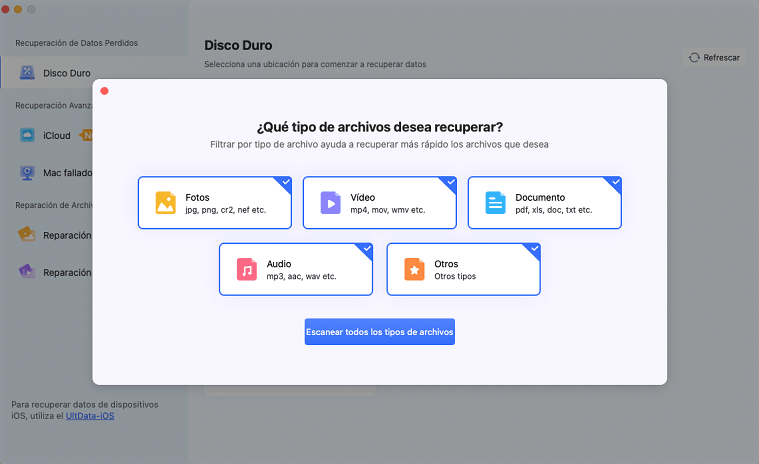
Task: Click the first Reparación orange icon
Action: tap(27, 235)
